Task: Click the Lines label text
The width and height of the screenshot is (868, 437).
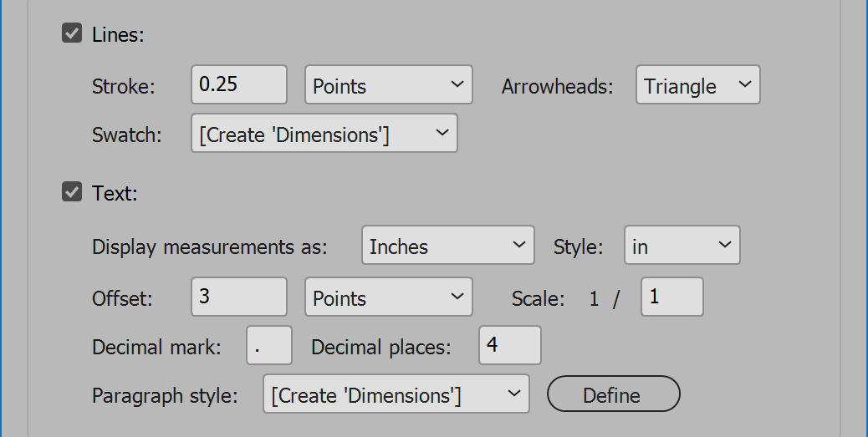Action: (118, 34)
